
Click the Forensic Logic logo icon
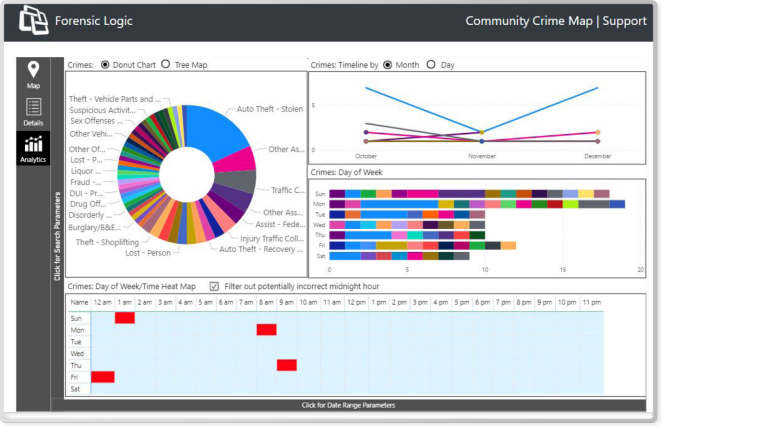33,20
